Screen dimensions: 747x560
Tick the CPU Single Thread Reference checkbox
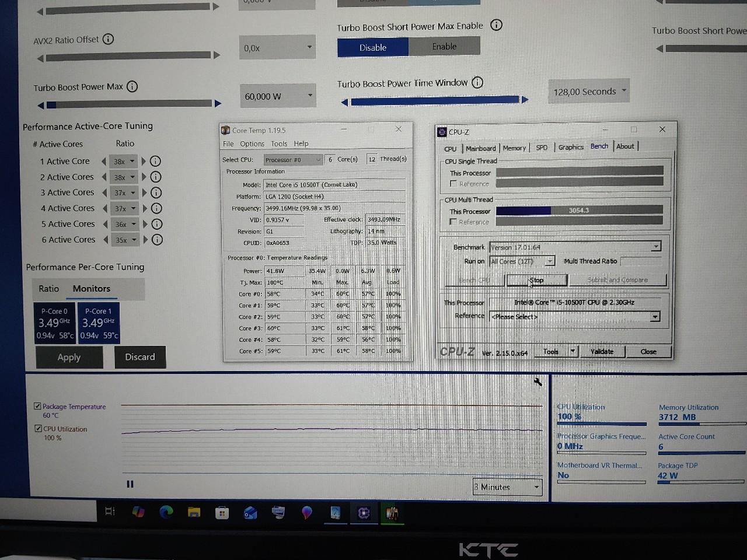click(x=453, y=184)
